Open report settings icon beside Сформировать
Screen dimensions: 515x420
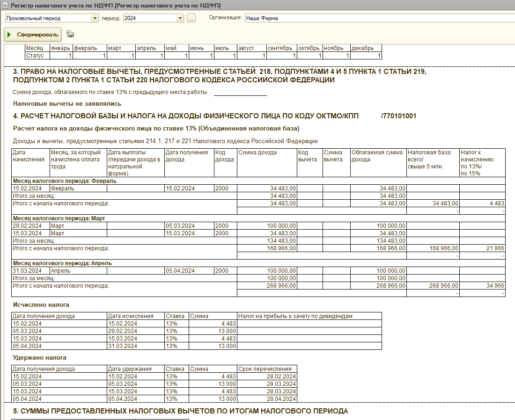(x=70, y=34)
